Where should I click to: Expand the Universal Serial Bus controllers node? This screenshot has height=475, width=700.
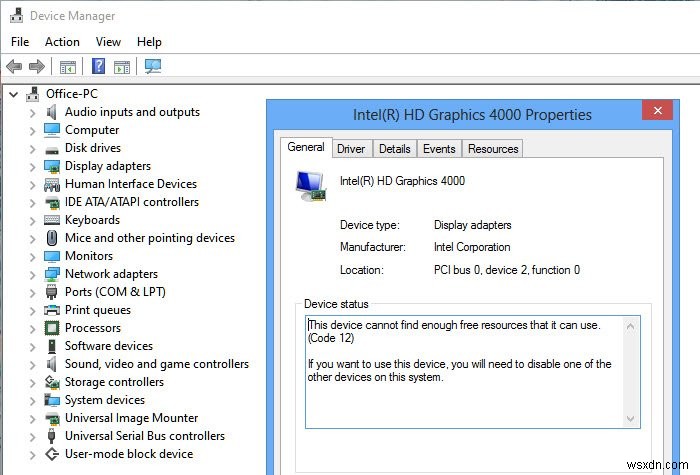[32, 437]
